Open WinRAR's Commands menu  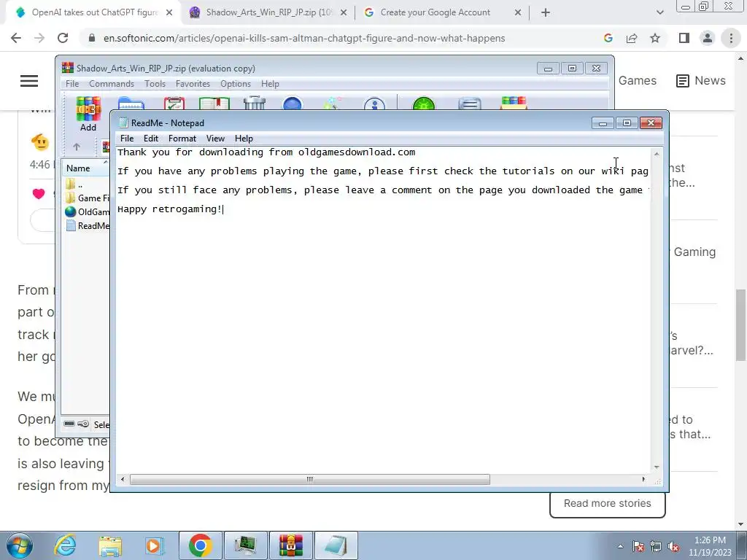pos(112,84)
